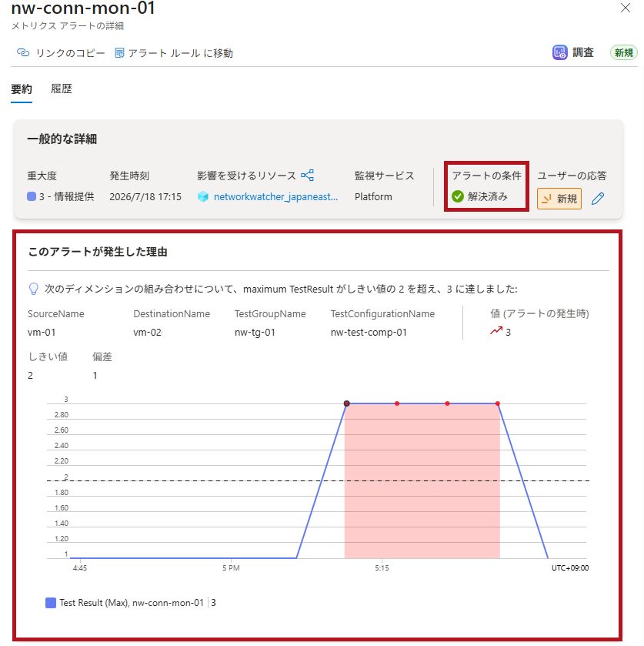Viewport: 644px width, 646px height.
Task: Click the green 新規 badge
Action: [x=624, y=52]
